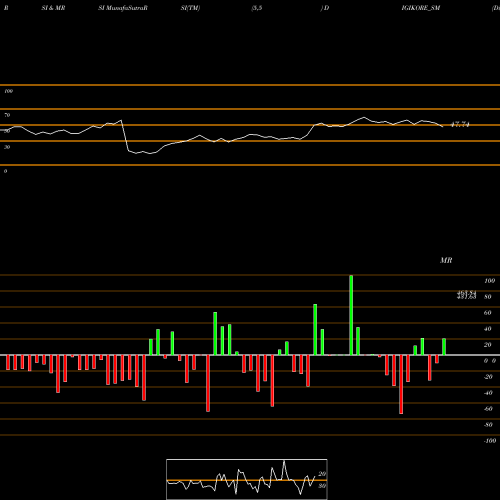Click the 47.74 RSI value label
This screenshot has width=500, height=500.
coord(460,125)
